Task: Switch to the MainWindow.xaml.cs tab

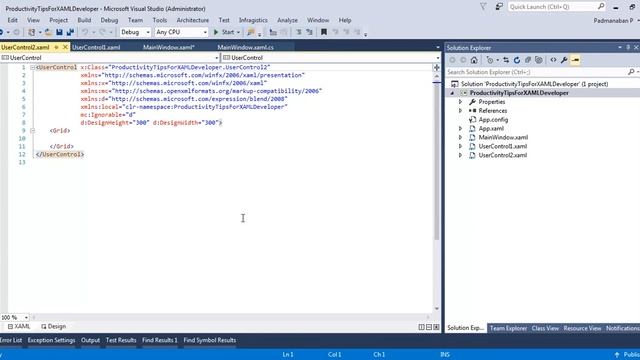Action: [245, 47]
